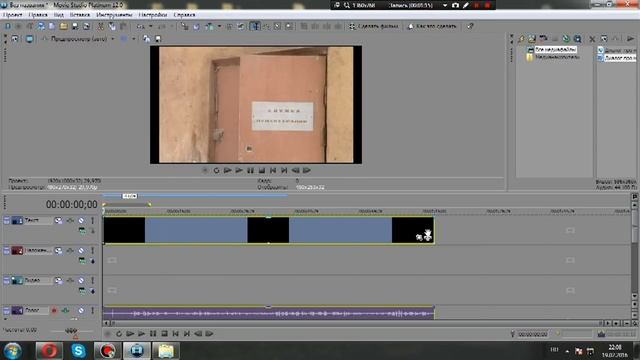The width and height of the screenshot is (640, 360).
Task: Minimize the Текст track header
Action: pyautogui.click(x=7, y=220)
